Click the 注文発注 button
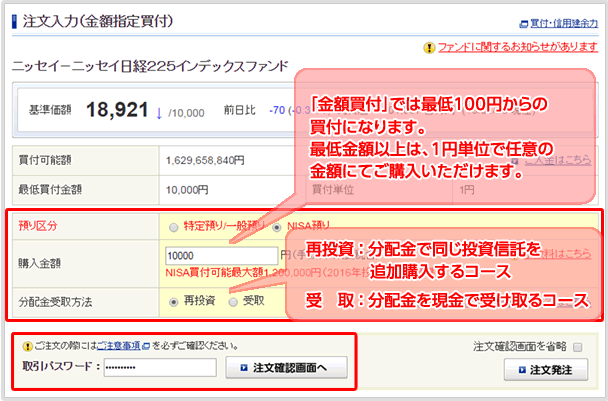This screenshot has height=401, width=608. (x=546, y=370)
